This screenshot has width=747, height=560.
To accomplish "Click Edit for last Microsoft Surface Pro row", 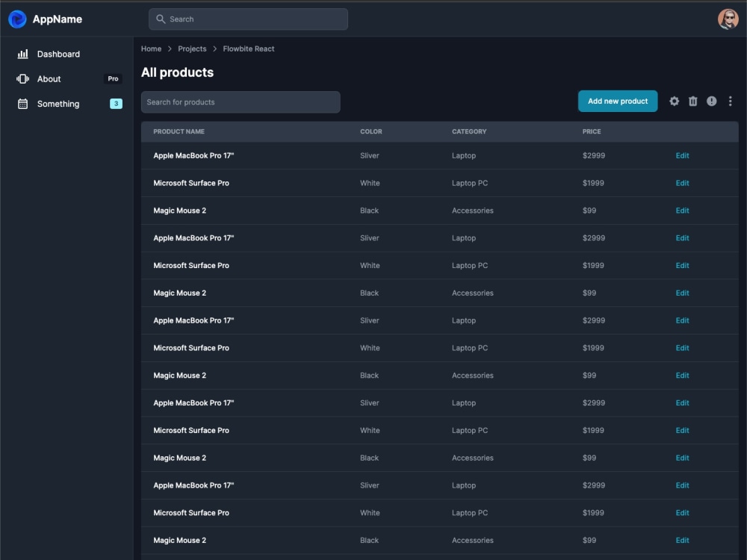I will [x=682, y=513].
